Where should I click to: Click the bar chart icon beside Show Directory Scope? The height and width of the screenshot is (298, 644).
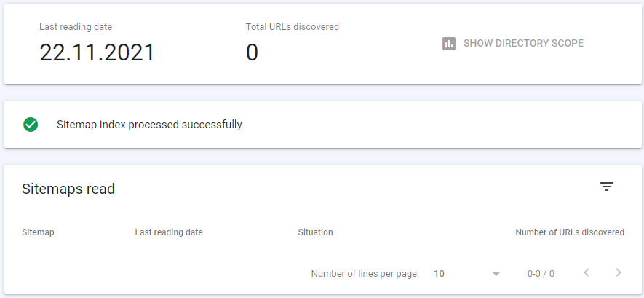[449, 44]
